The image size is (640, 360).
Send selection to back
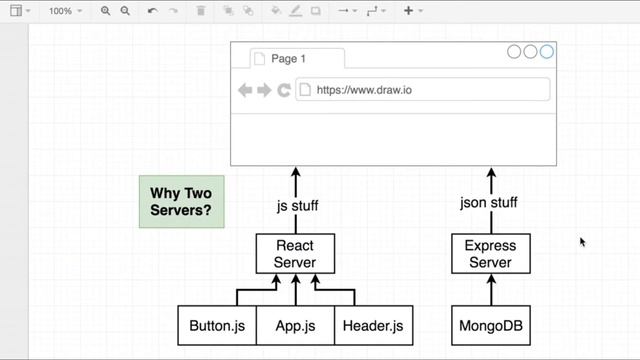(248, 11)
